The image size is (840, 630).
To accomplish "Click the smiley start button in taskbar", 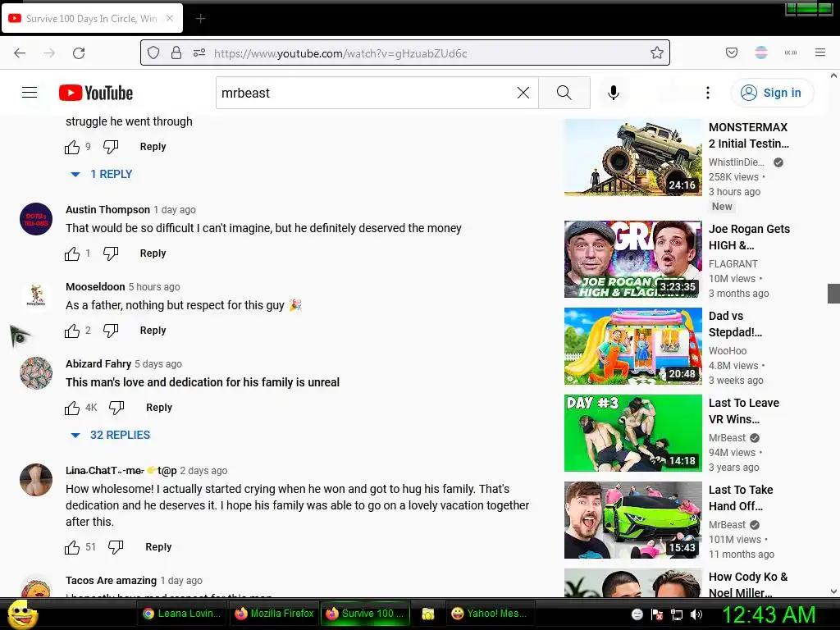I will pyautogui.click(x=22, y=614).
